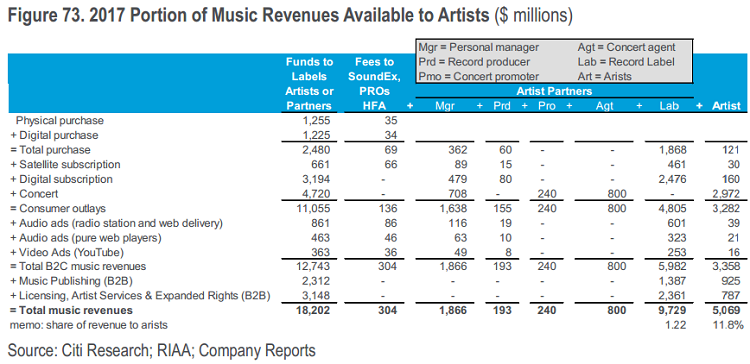Screen dimensions: 750x364
Task: Click the Figure 73 title heading
Action: (x=290, y=16)
